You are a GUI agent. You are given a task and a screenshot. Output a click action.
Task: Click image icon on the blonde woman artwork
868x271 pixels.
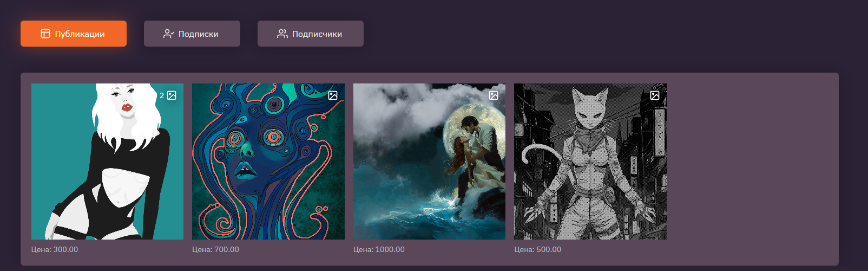coord(172,95)
